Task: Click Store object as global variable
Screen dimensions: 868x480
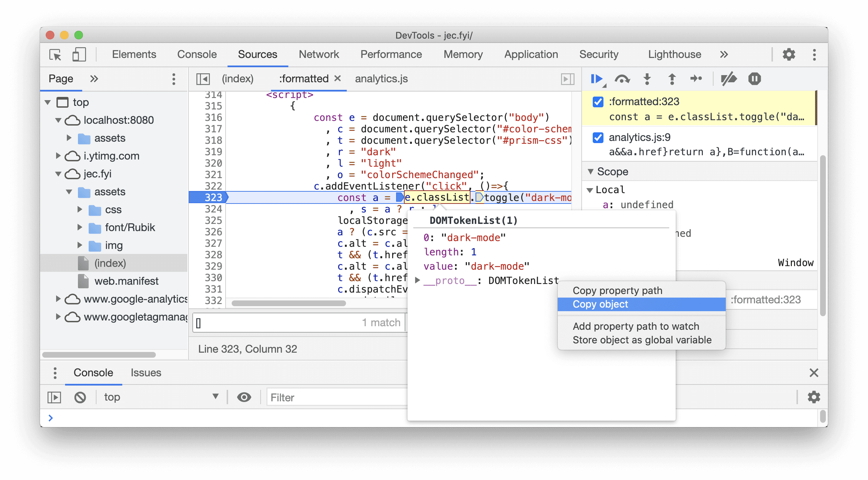Action: (x=642, y=340)
